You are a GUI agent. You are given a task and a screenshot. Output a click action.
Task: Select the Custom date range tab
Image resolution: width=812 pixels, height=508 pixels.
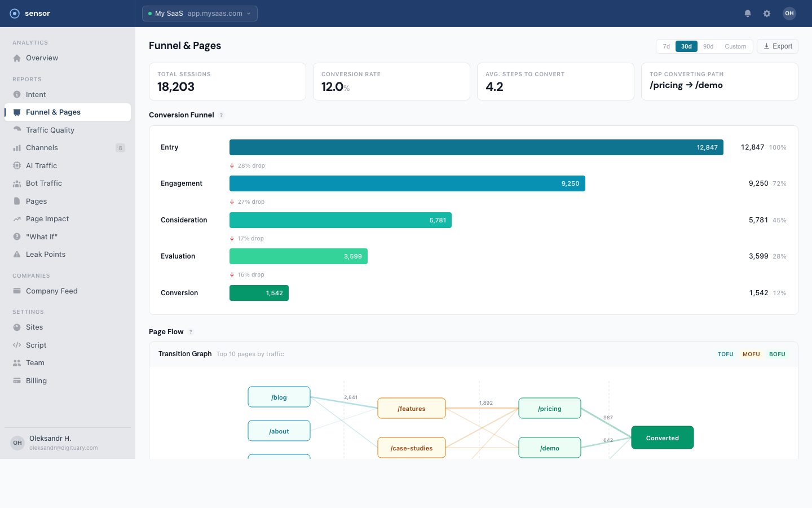tap(735, 46)
